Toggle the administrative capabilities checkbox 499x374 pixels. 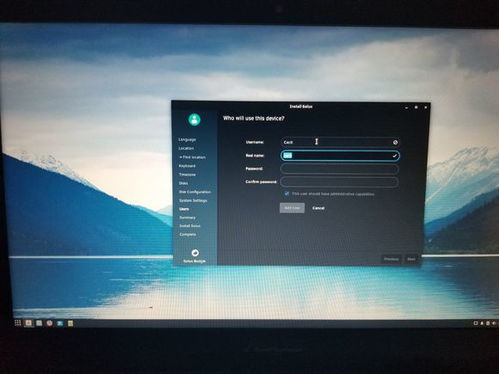[286, 193]
